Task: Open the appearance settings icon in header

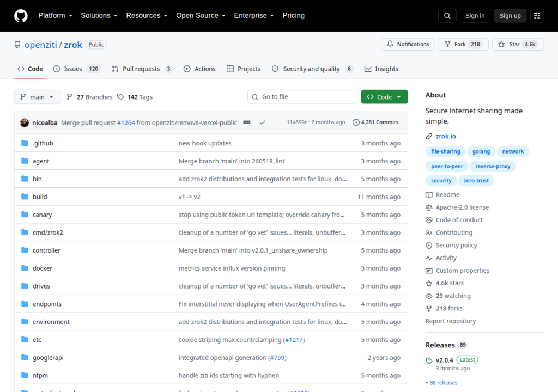Action: pos(537,16)
